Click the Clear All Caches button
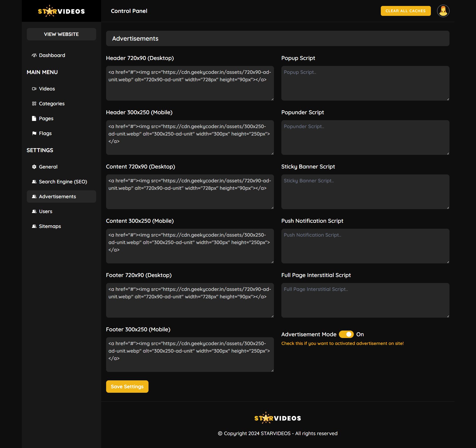 (x=406, y=11)
